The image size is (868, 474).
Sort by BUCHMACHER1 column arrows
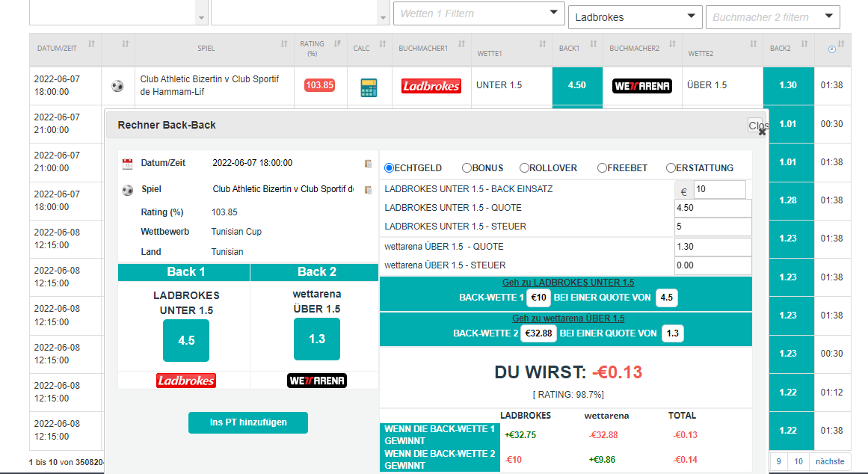461,44
